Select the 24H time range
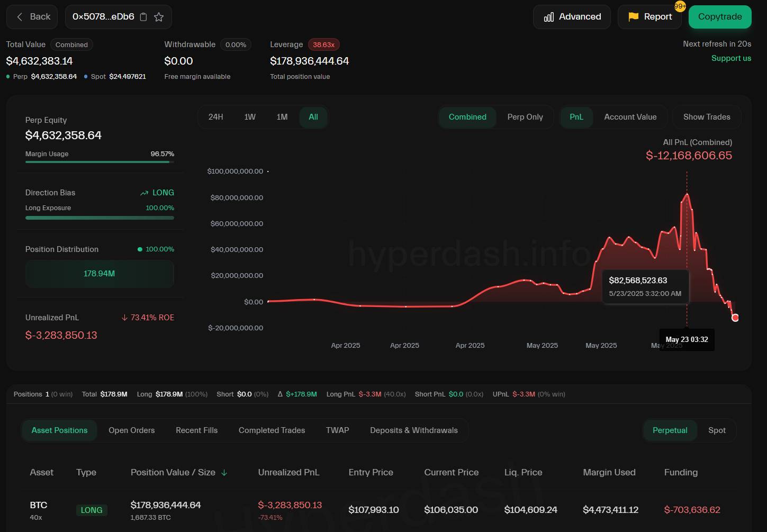This screenshot has width=767, height=532. 215,117
